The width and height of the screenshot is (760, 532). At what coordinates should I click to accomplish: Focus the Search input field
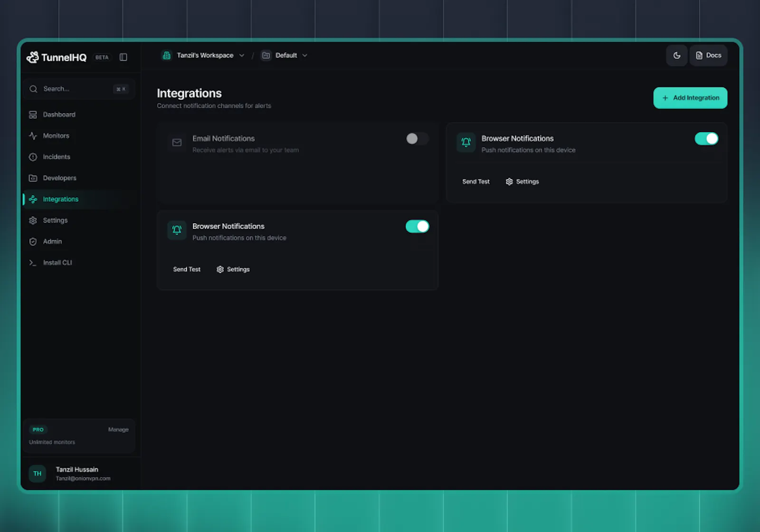click(79, 89)
